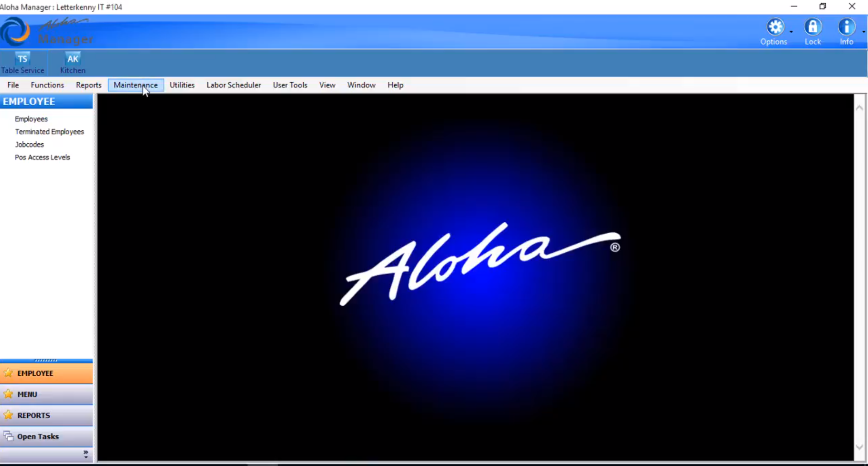Image resolution: width=868 pixels, height=466 pixels.
Task: Click the Lock padlock icon
Action: click(813, 27)
